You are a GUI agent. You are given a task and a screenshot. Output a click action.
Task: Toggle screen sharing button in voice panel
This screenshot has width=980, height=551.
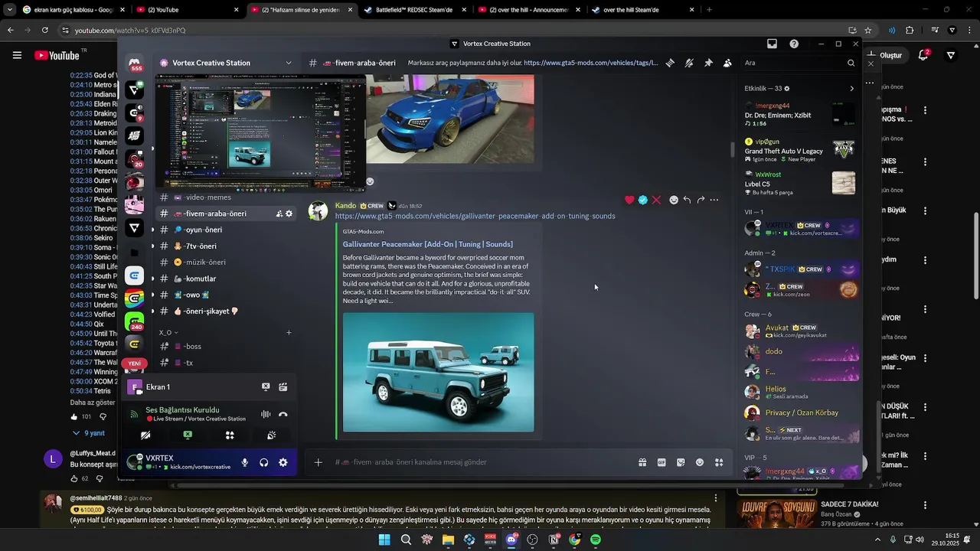click(x=188, y=435)
